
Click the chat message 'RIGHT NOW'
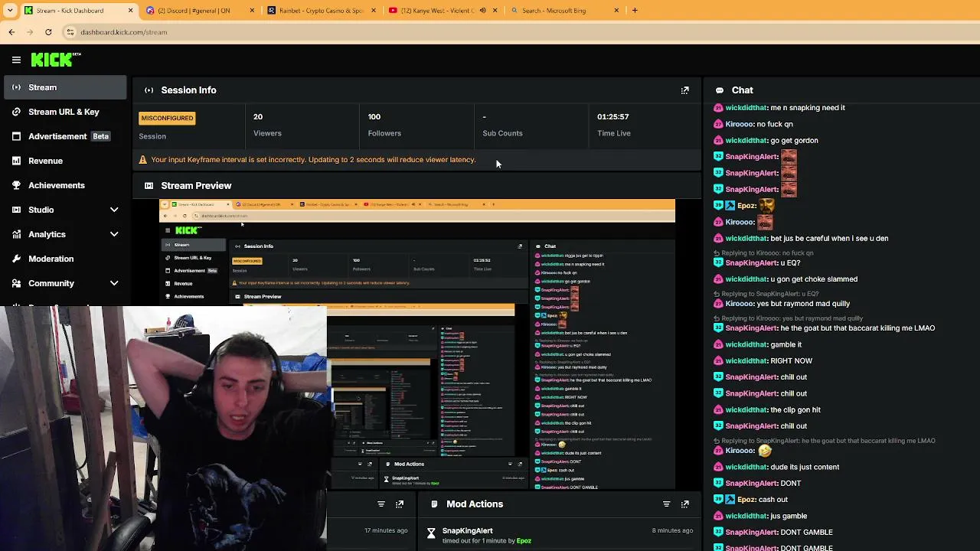[792, 361]
